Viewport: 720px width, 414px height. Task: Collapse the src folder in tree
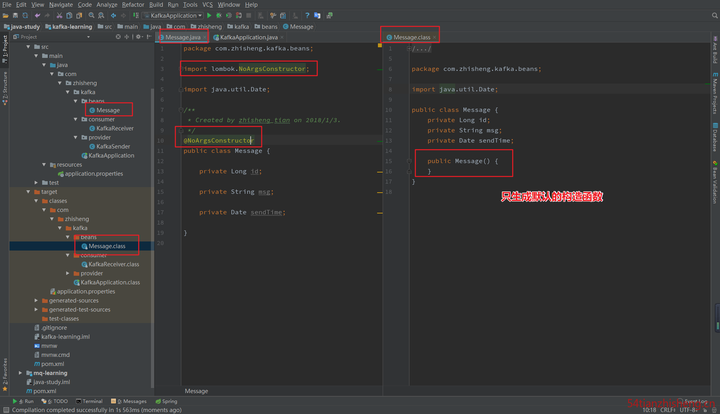tap(28, 47)
